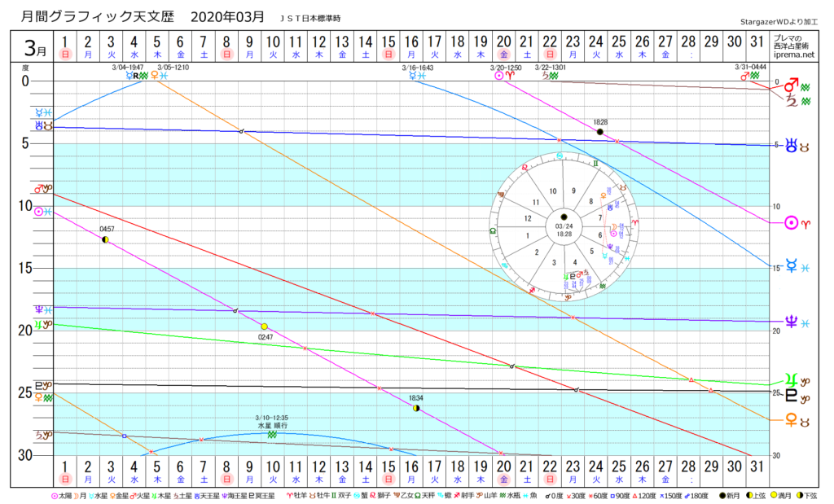
Task: Click the Venus symbol on right axis
Action: [790, 420]
